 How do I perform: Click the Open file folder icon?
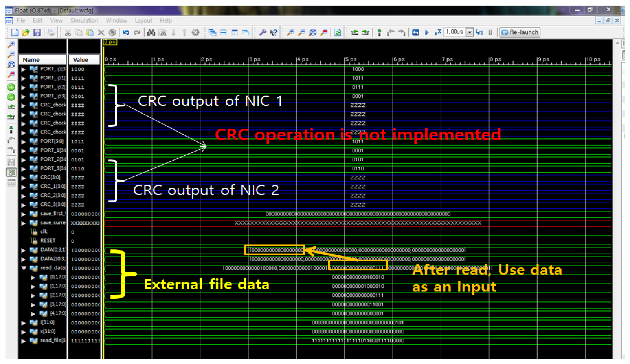coord(26,32)
